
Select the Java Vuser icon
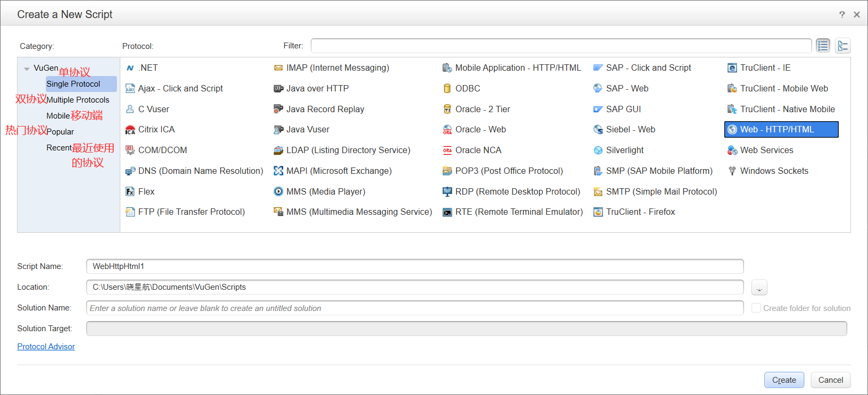(278, 130)
